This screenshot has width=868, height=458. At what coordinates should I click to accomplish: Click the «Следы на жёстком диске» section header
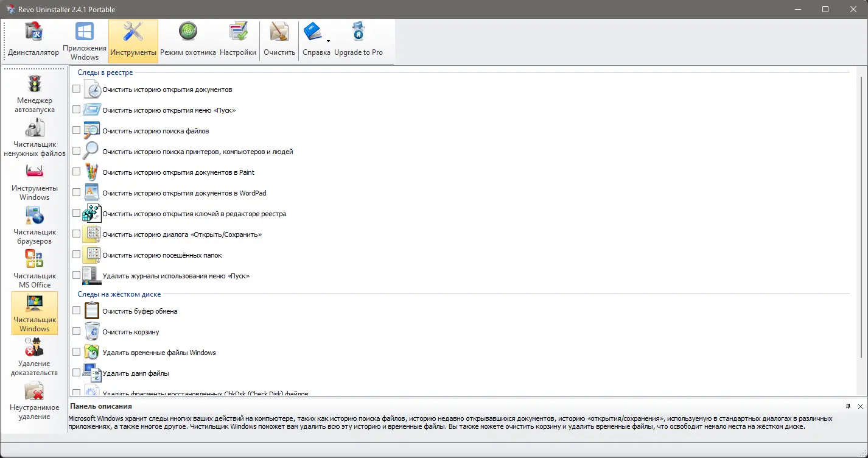pos(119,294)
